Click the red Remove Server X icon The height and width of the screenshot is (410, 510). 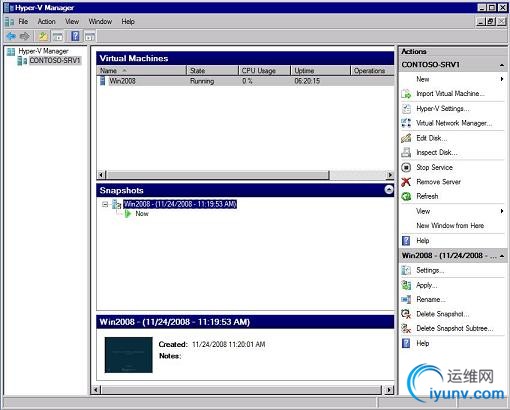[x=406, y=182]
